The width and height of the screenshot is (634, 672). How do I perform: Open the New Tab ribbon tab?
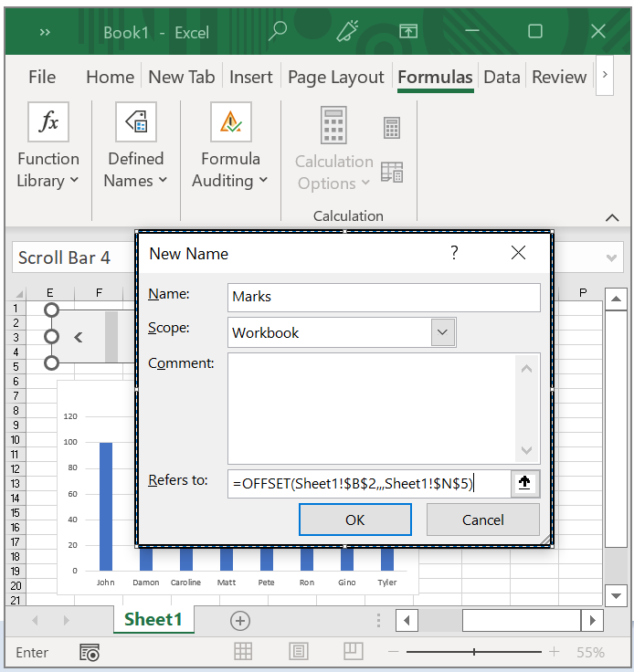[x=181, y=77]
